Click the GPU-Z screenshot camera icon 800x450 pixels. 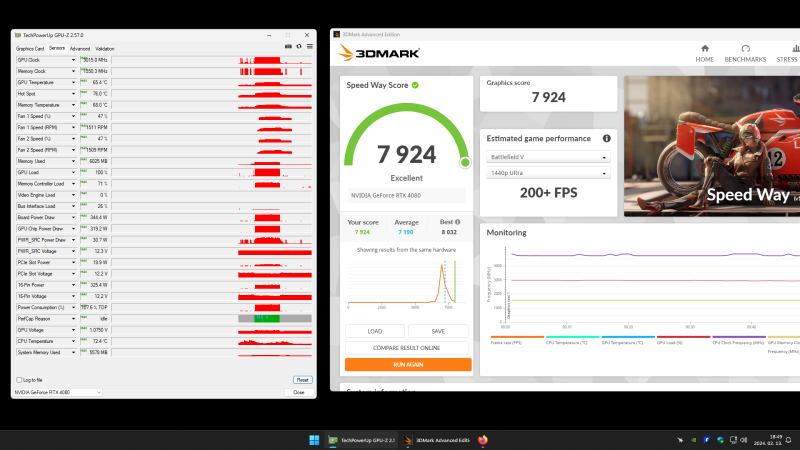tap(288, 46)
